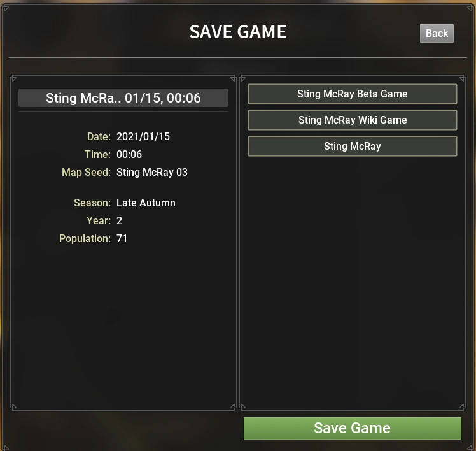Click the SAVE GAME title heading
This screenshot has width=476, height=451.
[x=238, y=32]
